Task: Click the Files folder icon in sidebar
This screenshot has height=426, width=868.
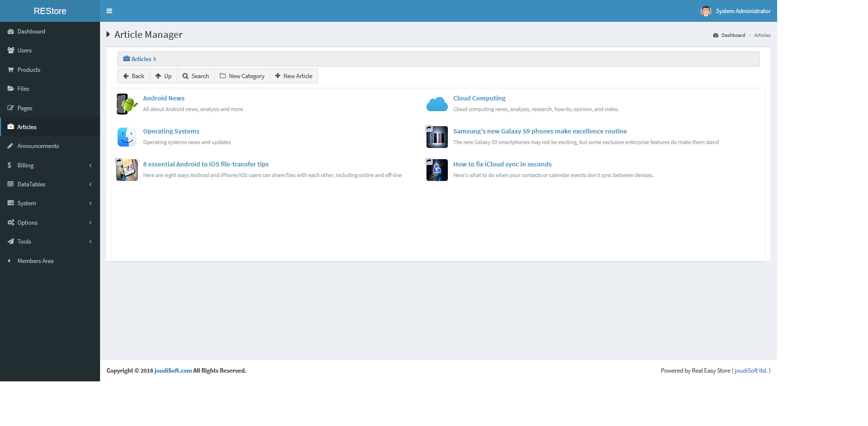Action: [x=11, y=89]
